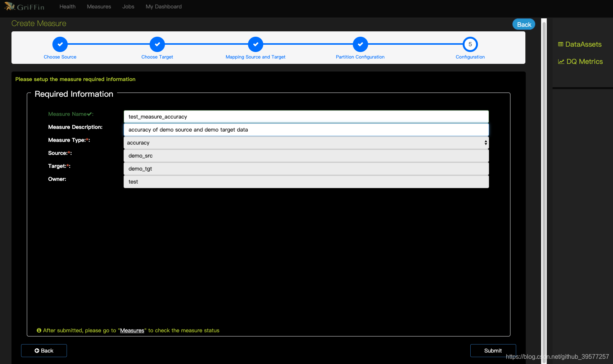Click the DataAssets table icon
This screenshot has height=364, width=613.
[561, 44]
